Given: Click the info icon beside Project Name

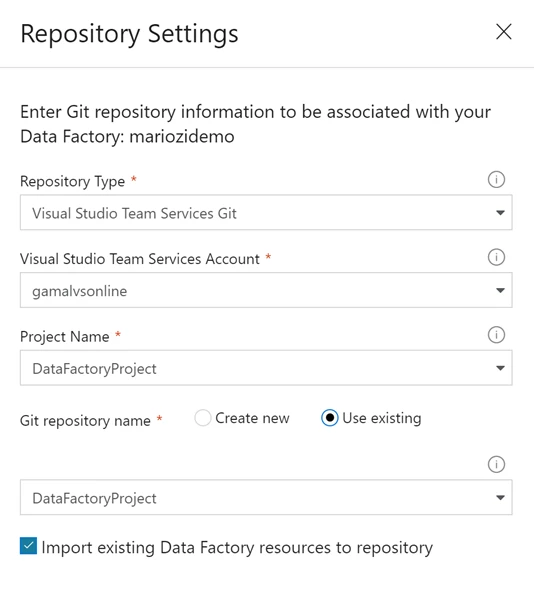Looking at the screenshot, I should [x=496, y=335].
